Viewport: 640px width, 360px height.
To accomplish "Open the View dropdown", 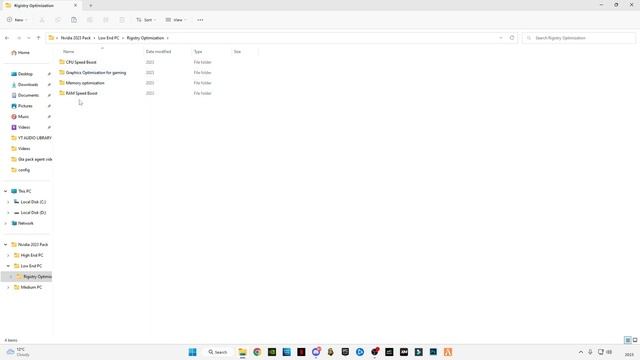I will (176, 20).
